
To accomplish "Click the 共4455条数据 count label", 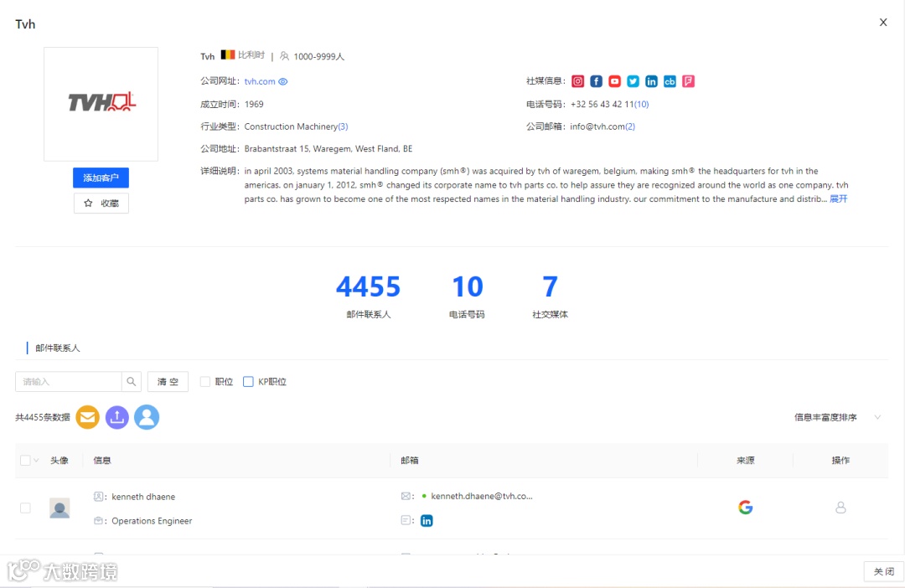I will pos(43,417).
